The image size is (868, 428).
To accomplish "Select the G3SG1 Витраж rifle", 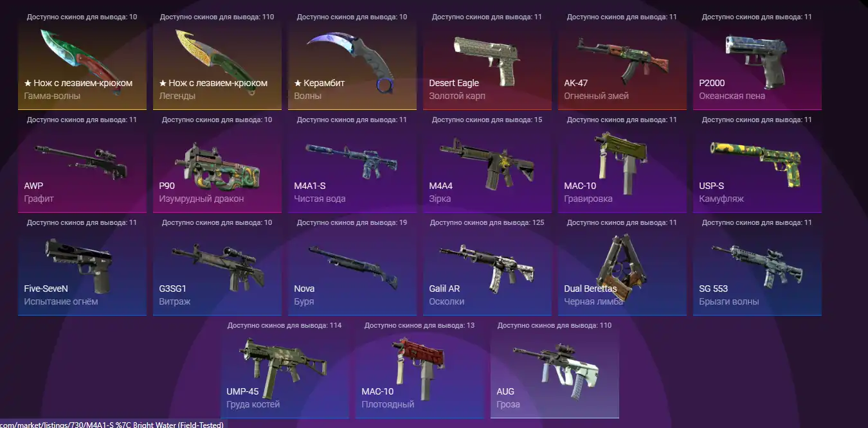I will (217, 265).
